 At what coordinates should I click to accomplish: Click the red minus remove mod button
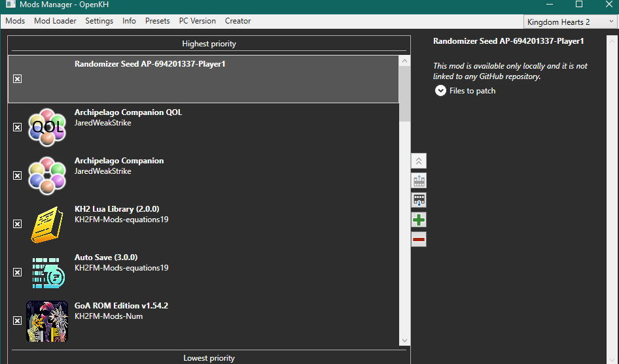pyautogui.click(x=419, y=240)
